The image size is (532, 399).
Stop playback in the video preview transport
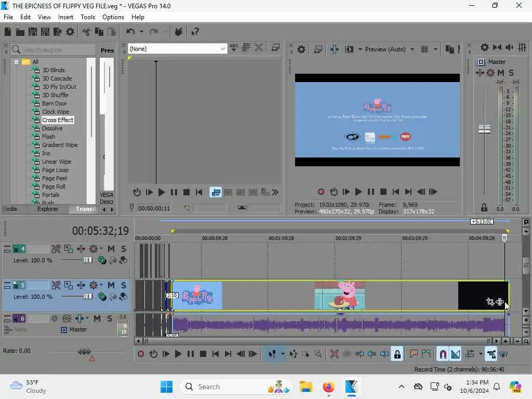[x=383, y=192]
